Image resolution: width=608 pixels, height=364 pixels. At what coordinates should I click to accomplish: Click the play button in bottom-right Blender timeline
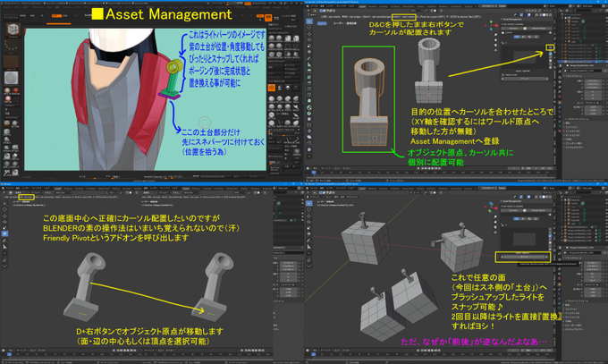click(432, 350)
